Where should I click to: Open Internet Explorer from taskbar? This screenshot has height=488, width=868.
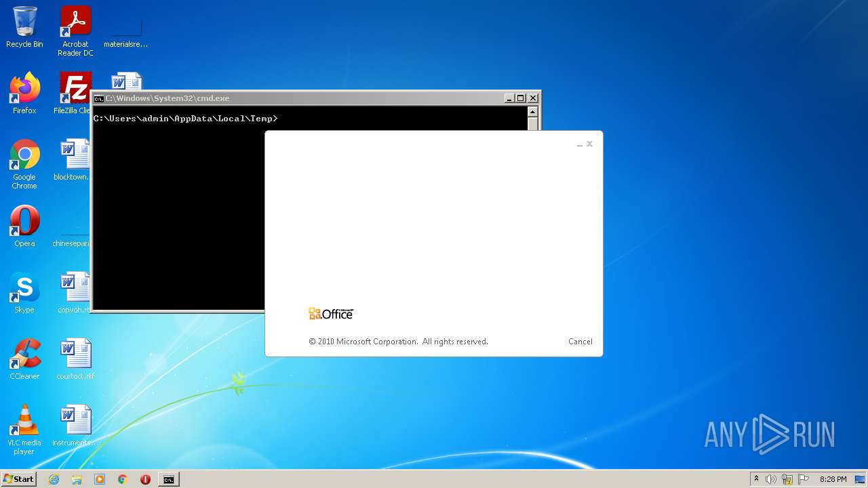click(x=54, y=479)
